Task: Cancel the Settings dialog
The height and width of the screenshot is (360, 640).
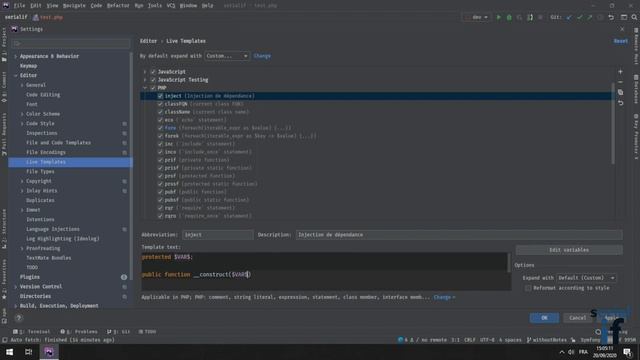Action: pyautogui.click(x=578, y=318)
